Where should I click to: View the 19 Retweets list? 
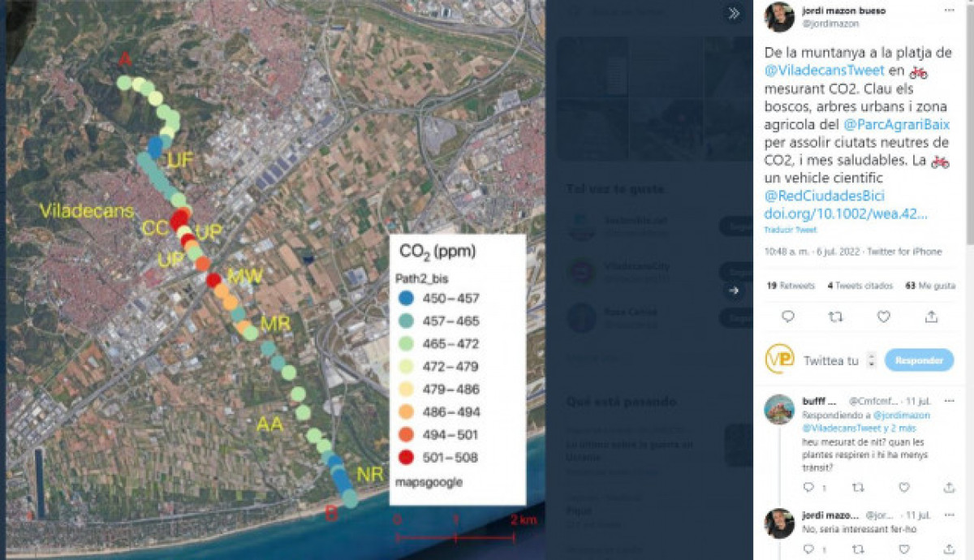pyautogui.click(x=791, y=286)
